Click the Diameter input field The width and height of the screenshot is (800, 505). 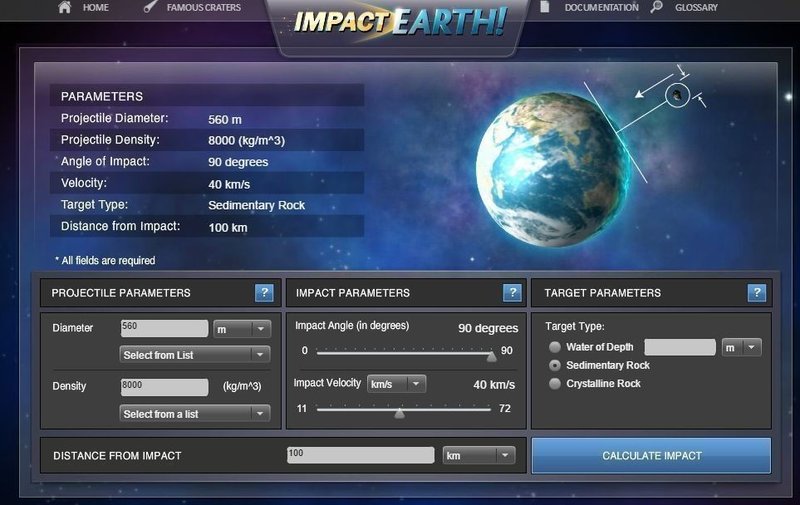(164, 329)
